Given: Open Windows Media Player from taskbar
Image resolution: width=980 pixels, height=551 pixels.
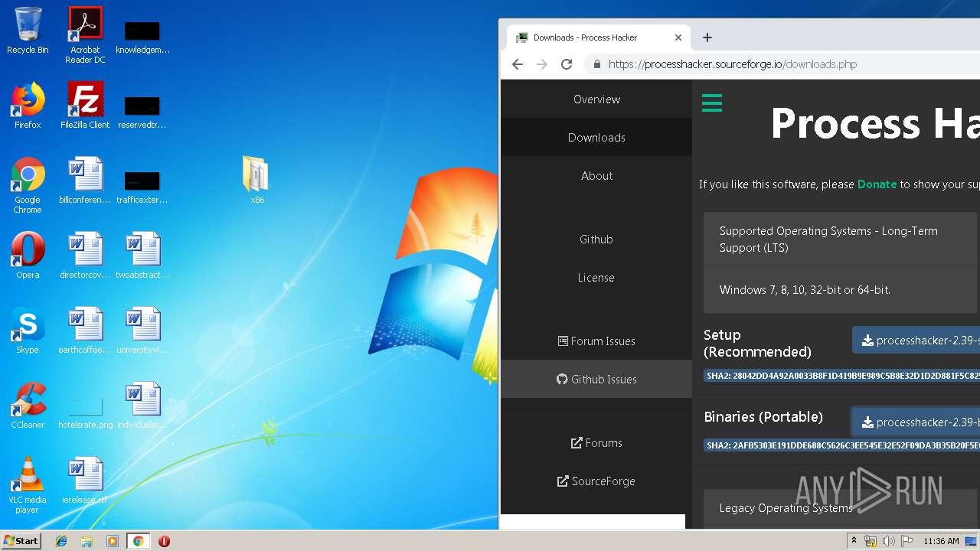Looking at the screenshot, I should 113,541.
